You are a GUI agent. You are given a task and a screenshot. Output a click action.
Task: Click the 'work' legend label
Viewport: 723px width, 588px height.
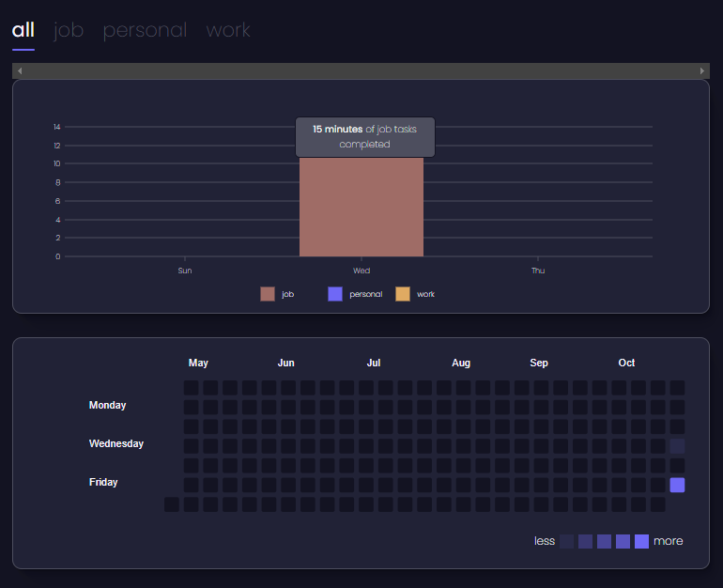pyautogui.click(x=425, y=294)
